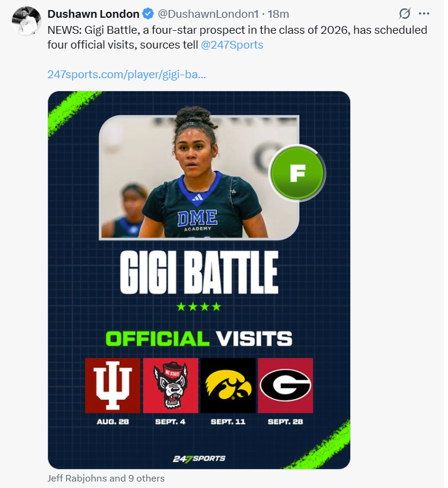Viewport: 448px width, 488px height.
Task: Click the OFFICIAL VISITS heading
Action: pos(199,339)
